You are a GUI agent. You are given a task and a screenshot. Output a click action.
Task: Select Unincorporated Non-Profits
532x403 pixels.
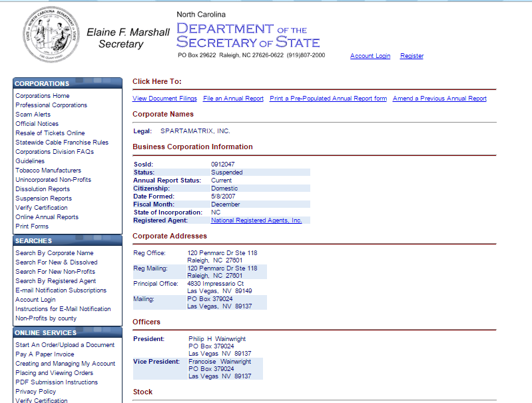(x=53, y=180)
